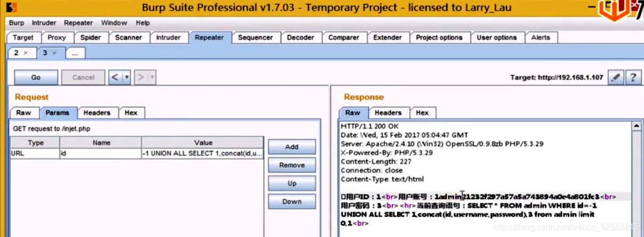Viewport: 644px width, 237px height.
Task: Open help with the question mark icon
Action: tap(633, 77)
